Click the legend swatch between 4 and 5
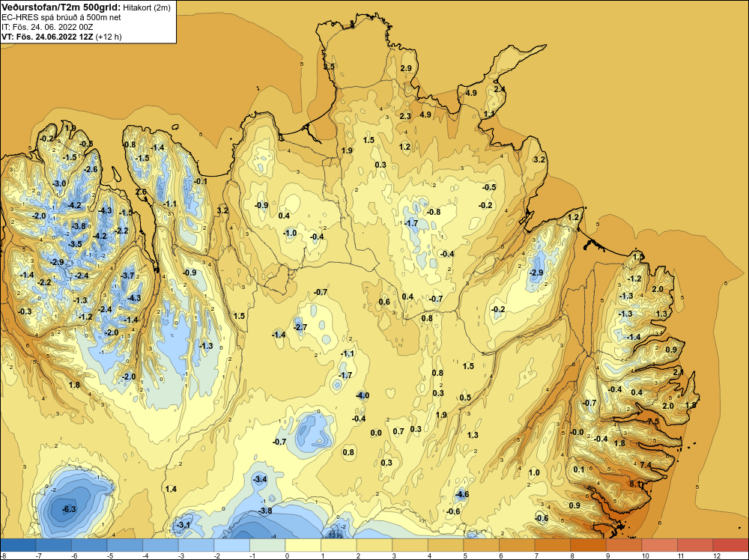Viewport: 749px width, 560px height. (445, 545)
